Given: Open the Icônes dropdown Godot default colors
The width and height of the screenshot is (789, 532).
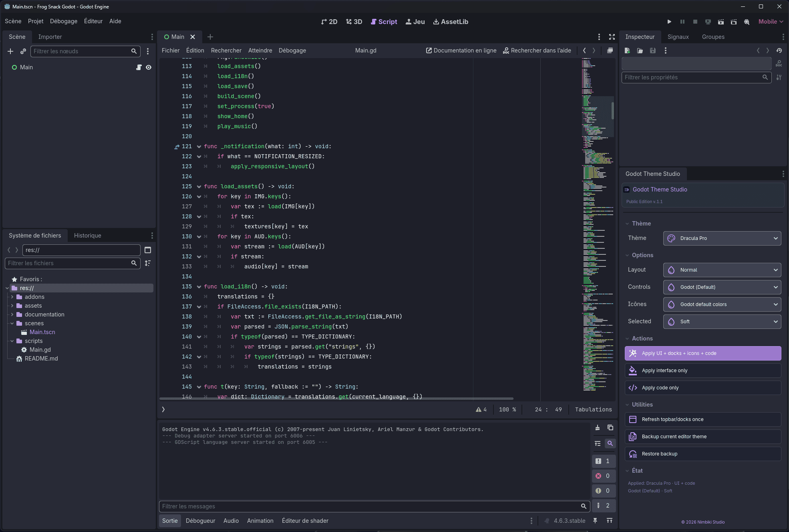Looking at the screenshot, I should coord(722,304).
